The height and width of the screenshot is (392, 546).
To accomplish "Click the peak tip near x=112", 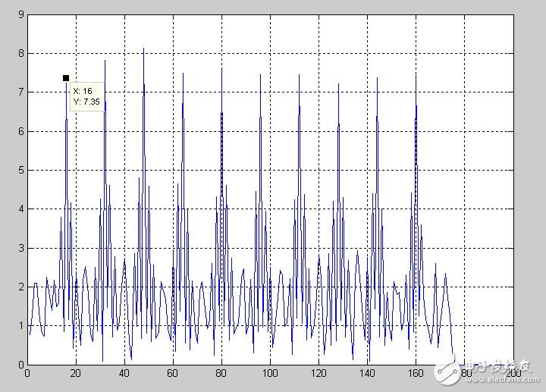I will coord(299,74).
